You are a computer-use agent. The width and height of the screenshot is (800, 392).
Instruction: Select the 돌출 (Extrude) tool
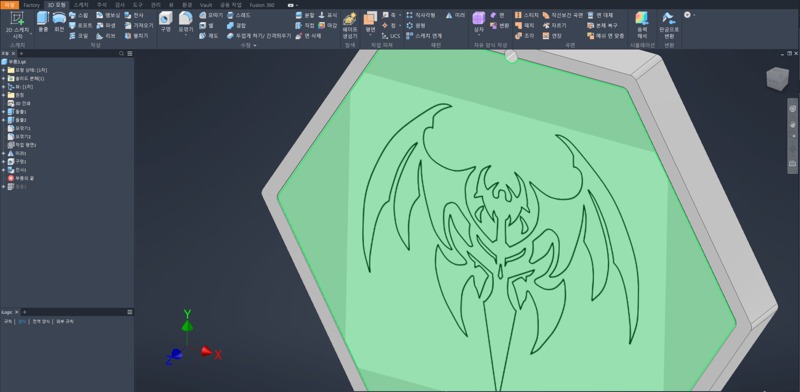[x=43, y=21]
